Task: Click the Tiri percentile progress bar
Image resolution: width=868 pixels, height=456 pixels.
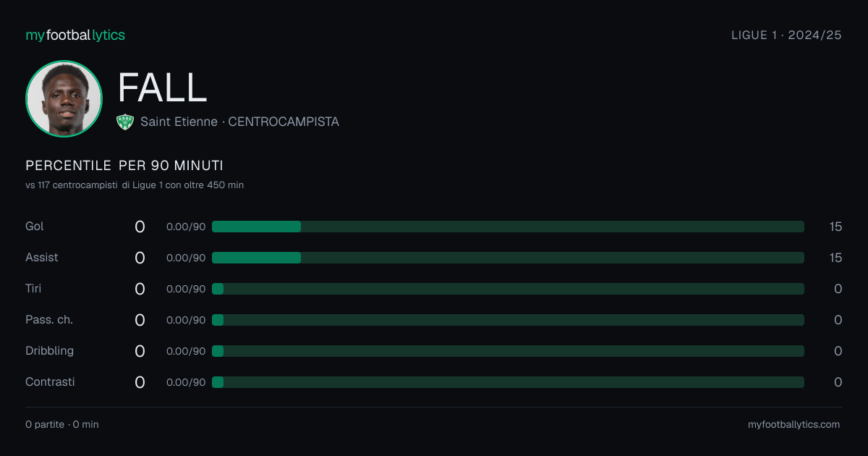Action: click(x=508, y=289)
